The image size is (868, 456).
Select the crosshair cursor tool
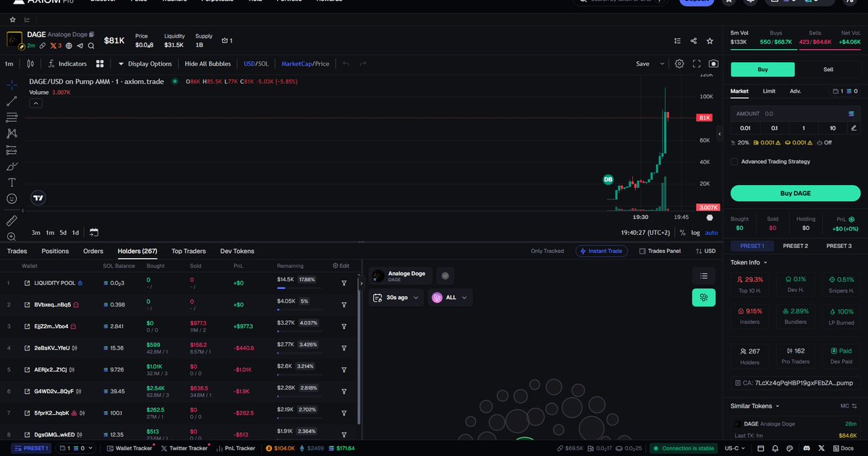pyautogui.click(x=12, y=85)
